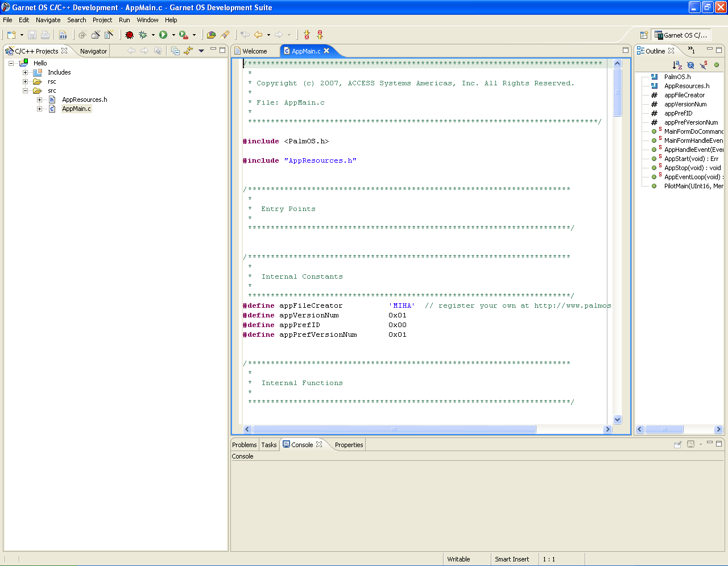Image resolution: width=728 pixels, height=566 pixels.
Task: Toggle Hide Non-Public Members green dot
Action: (x=717, y=65)
